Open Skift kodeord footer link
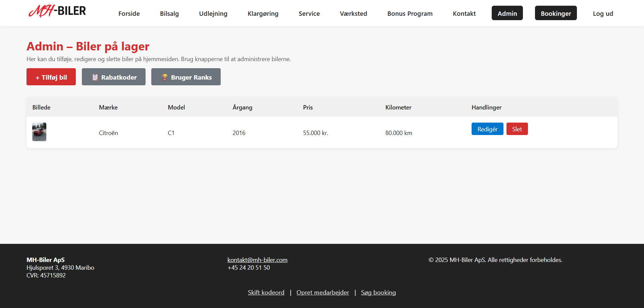 point(266,292)
